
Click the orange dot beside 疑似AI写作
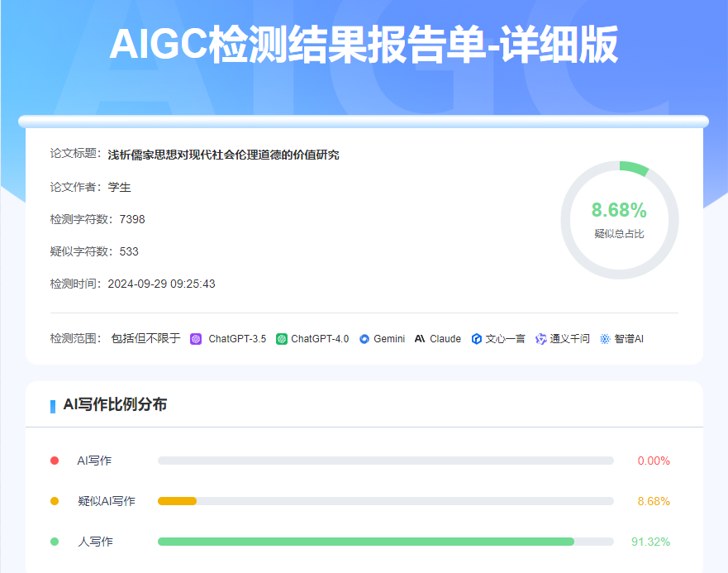55,501
